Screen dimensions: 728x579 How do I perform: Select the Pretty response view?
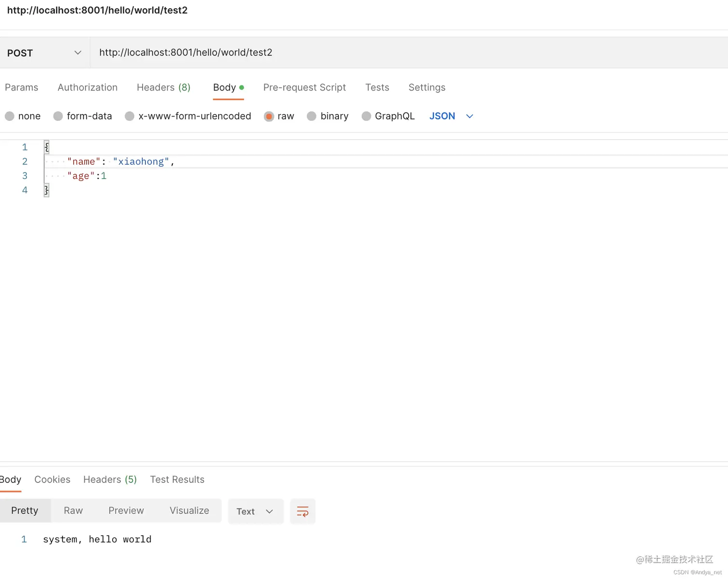pos(25,511)
